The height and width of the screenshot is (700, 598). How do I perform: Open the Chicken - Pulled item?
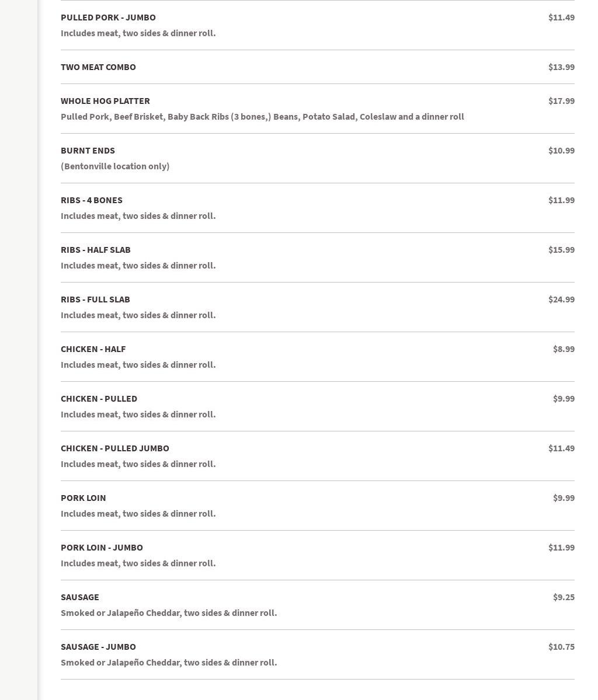pyautogui.click(x=99, y=399)
